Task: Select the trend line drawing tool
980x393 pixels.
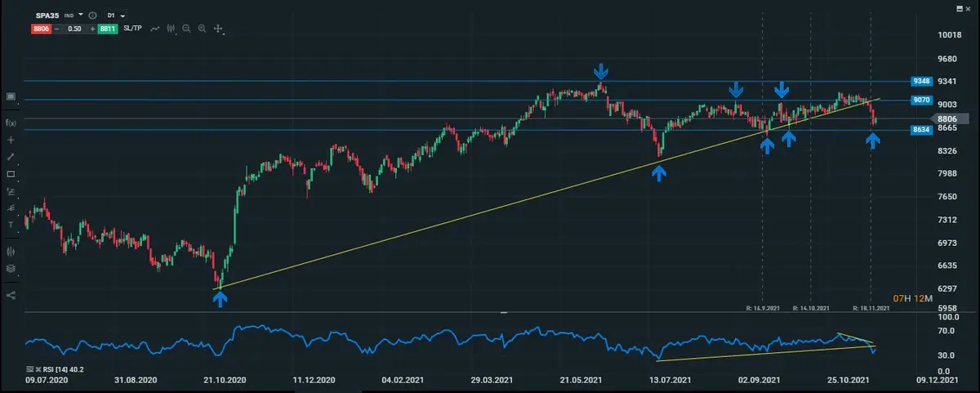Action: 11,157
